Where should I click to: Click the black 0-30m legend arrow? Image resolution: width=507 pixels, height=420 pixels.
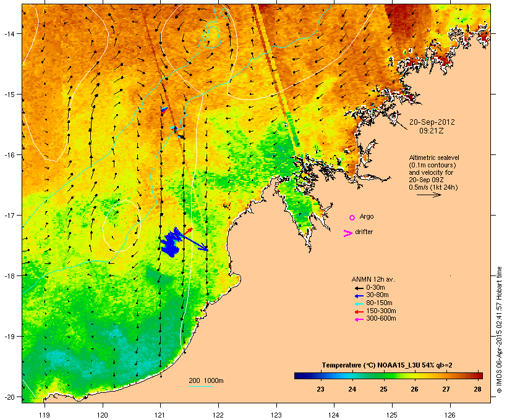[x=359, y=288]
